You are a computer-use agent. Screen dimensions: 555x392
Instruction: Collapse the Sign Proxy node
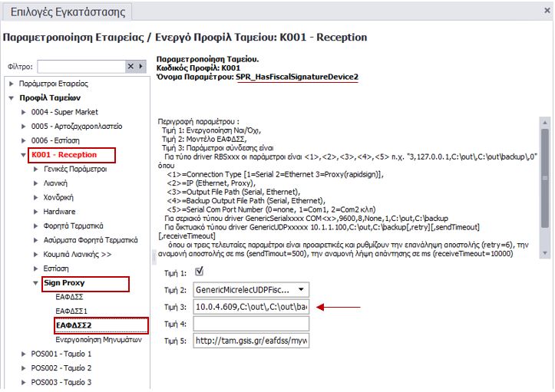36,284
